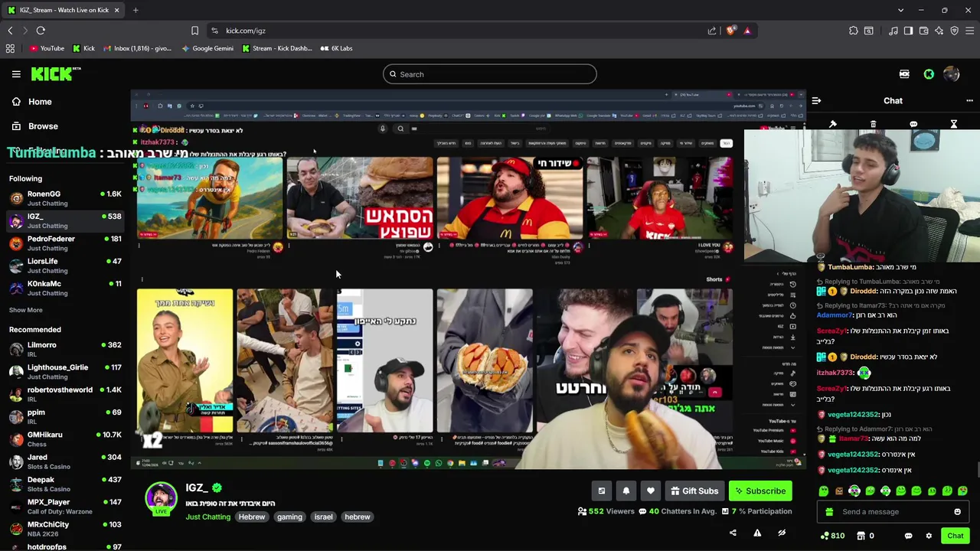Viewport: 980px width, 551px height.
Task: Click the green gift icon in message box
Action: [x=829, y=512]
